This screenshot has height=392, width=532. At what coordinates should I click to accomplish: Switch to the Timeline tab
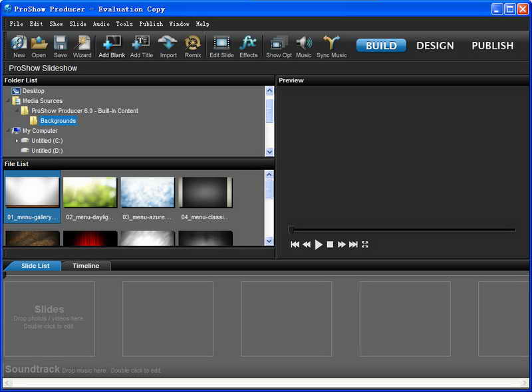pyautogui.click(x=86, y=265)
